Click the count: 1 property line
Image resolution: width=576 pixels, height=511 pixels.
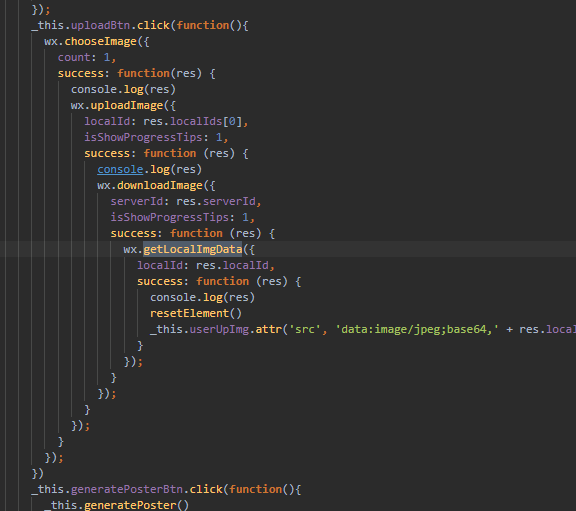tap(87, 57)
